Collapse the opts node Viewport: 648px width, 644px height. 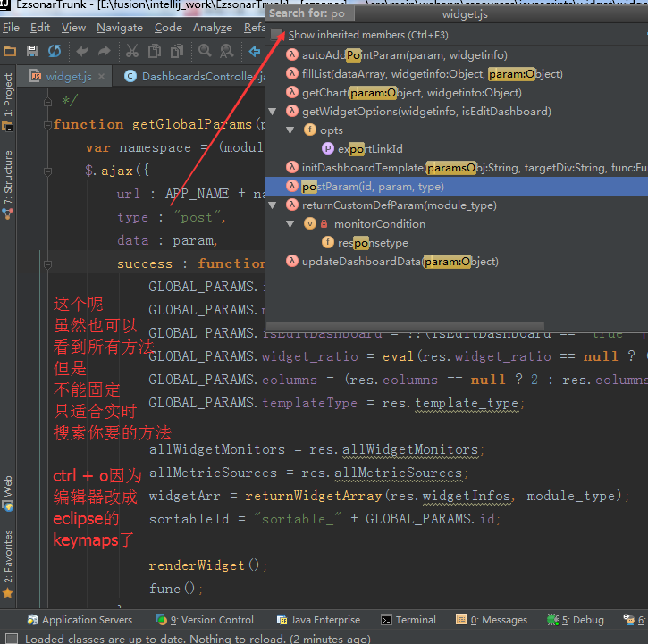tap(290, 130)
